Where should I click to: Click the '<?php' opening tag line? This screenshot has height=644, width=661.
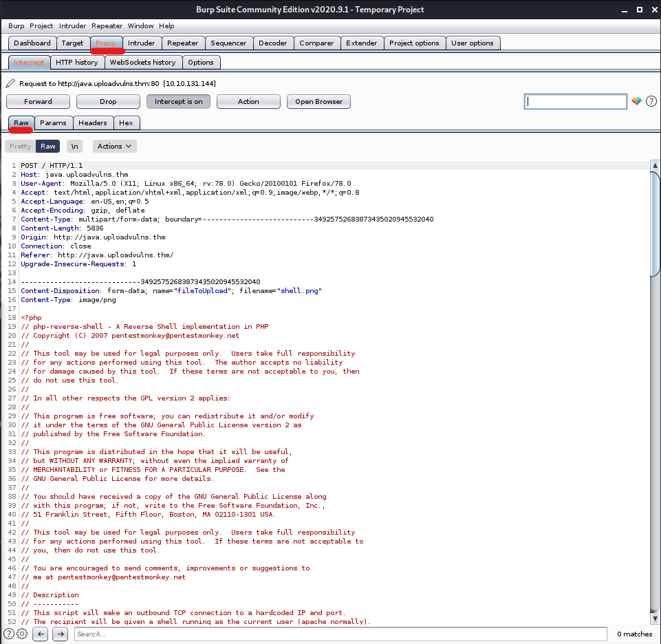point(31,318)
